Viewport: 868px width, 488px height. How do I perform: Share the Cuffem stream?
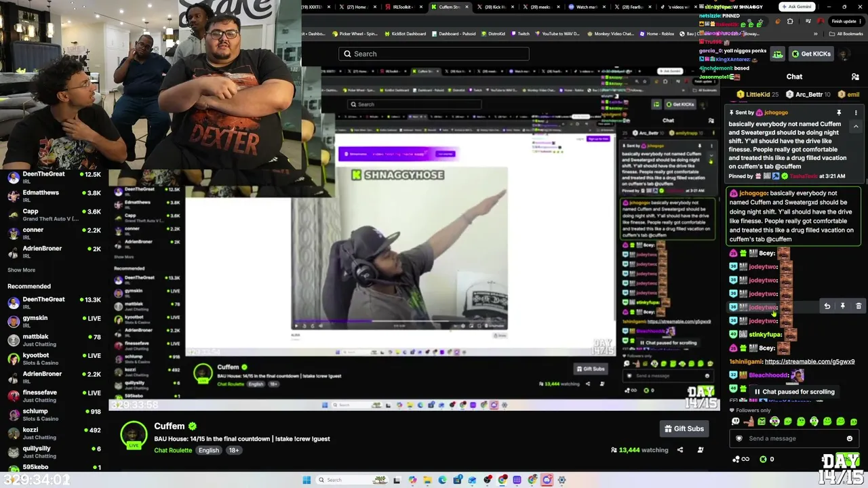pos(679,450)
